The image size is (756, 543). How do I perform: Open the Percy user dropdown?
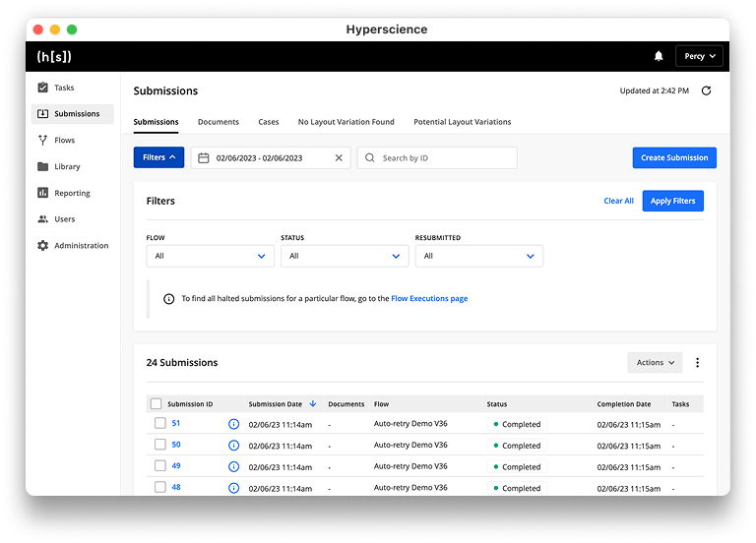click(x=699, y=56)
